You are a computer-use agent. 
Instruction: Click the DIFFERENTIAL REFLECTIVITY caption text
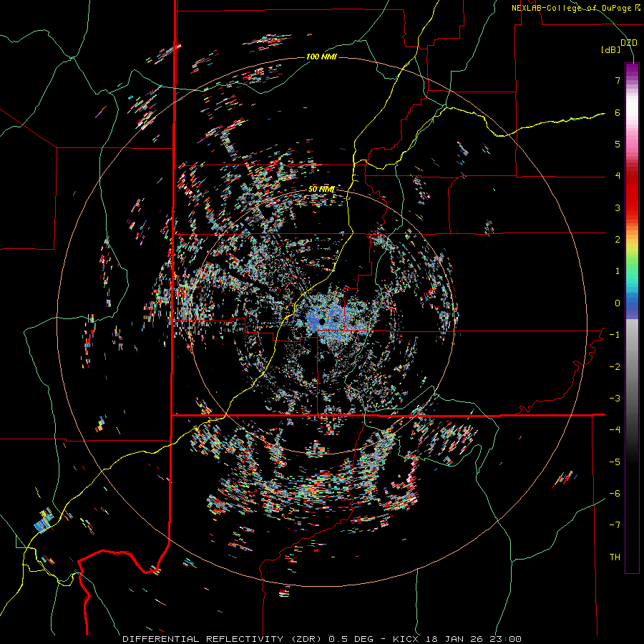click(x=203, y=639)
